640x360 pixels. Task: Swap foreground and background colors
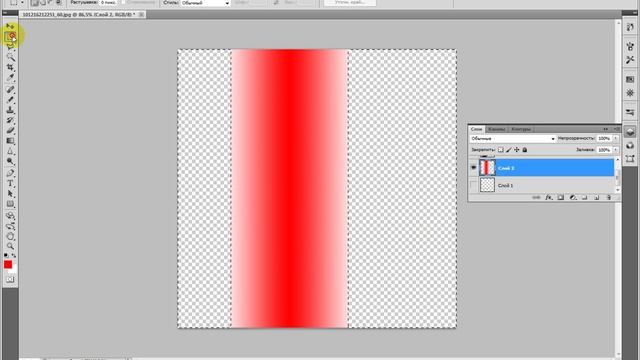click(14, 256)
